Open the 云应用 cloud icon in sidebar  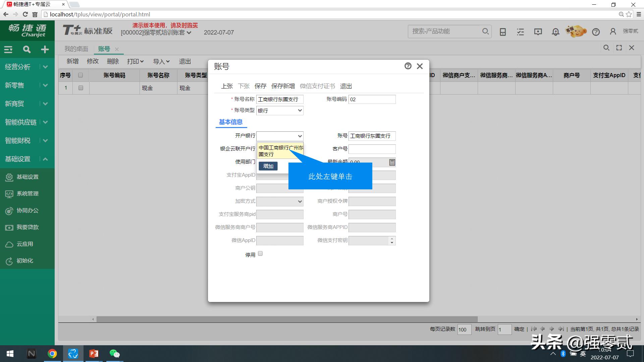click(9, 244)
